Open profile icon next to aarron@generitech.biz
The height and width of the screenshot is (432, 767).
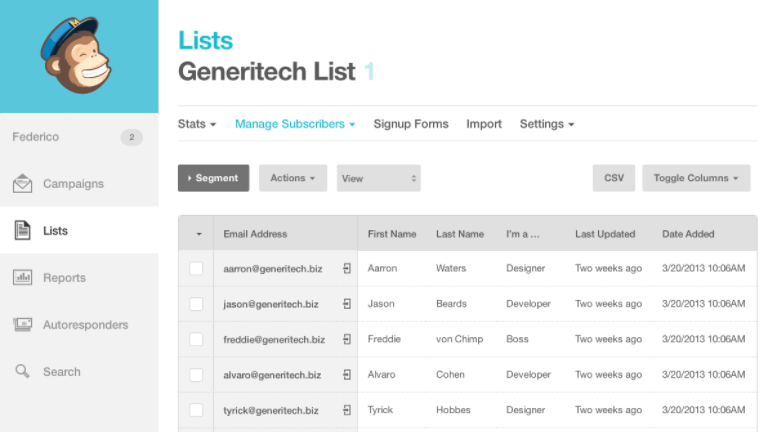[x=346, y=269]
